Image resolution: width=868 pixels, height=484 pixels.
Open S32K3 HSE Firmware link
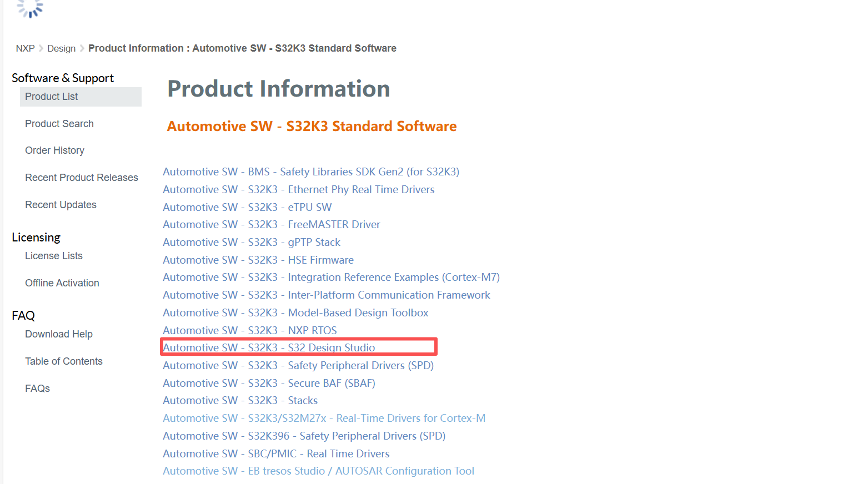click(x=258, y=260)
